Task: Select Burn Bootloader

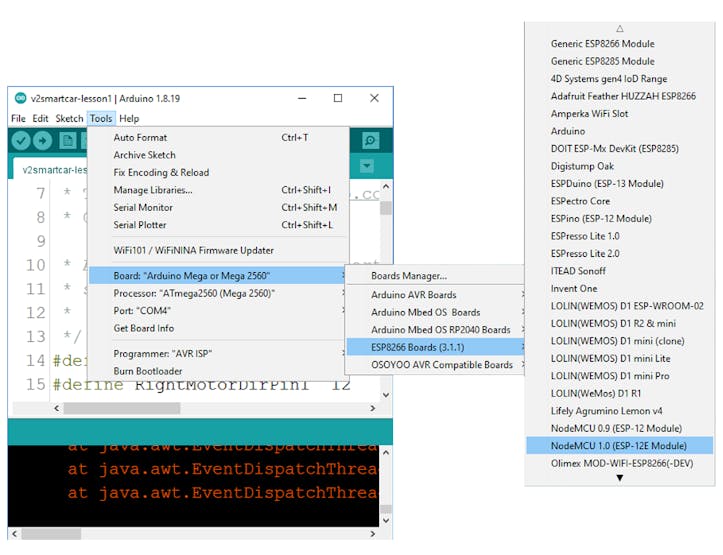Action: 219,371
